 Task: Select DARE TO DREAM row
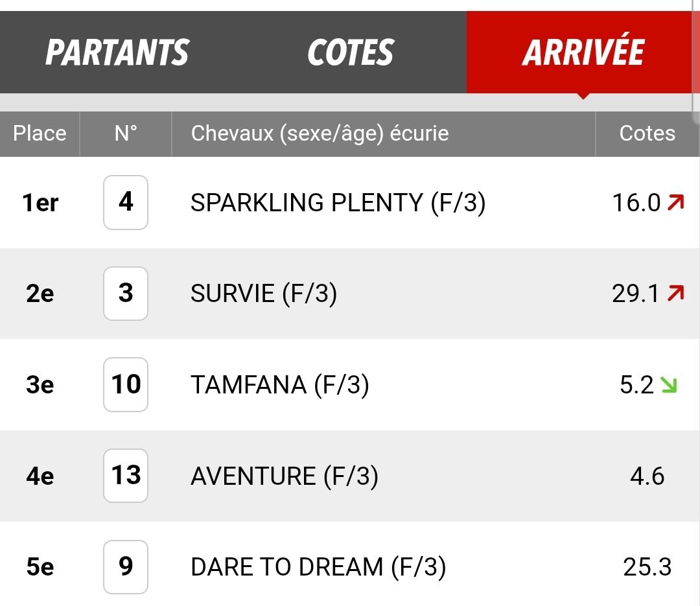pos(350,566)
